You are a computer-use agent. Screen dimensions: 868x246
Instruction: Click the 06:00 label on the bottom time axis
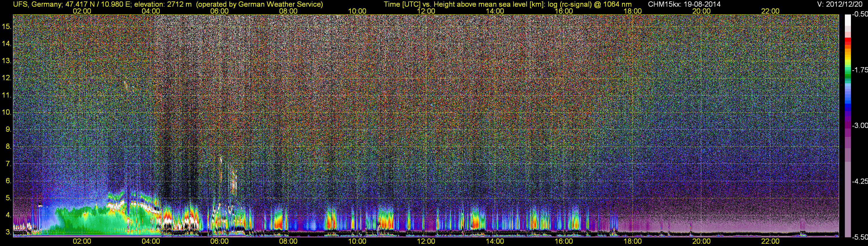(x=219, y=241)
